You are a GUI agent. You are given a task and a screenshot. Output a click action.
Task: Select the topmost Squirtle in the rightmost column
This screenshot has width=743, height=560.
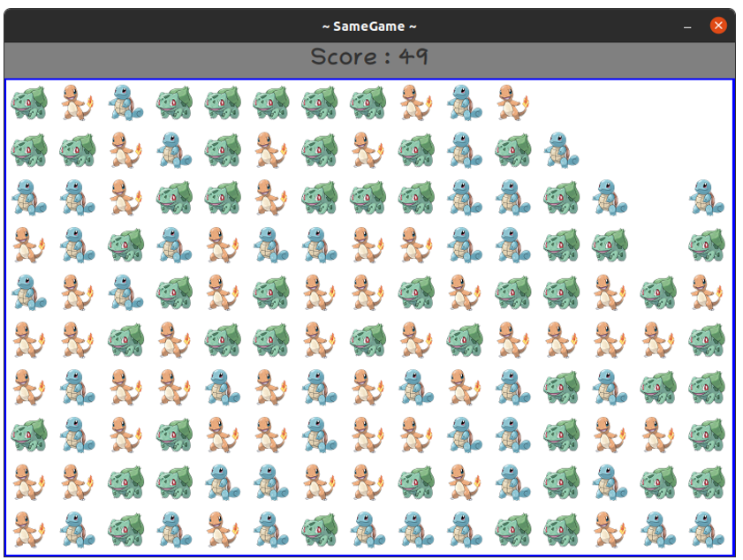pyautogui.click(x=706, y=197)
